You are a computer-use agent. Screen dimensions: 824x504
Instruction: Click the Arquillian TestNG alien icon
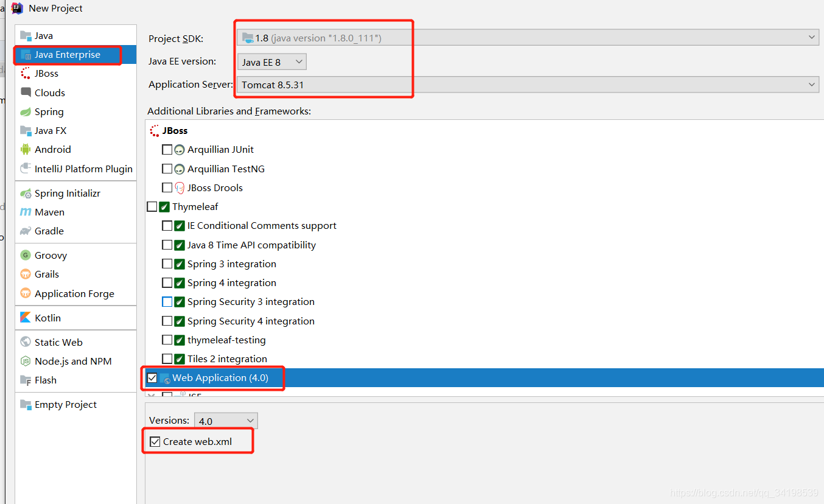tap(180, 169)
